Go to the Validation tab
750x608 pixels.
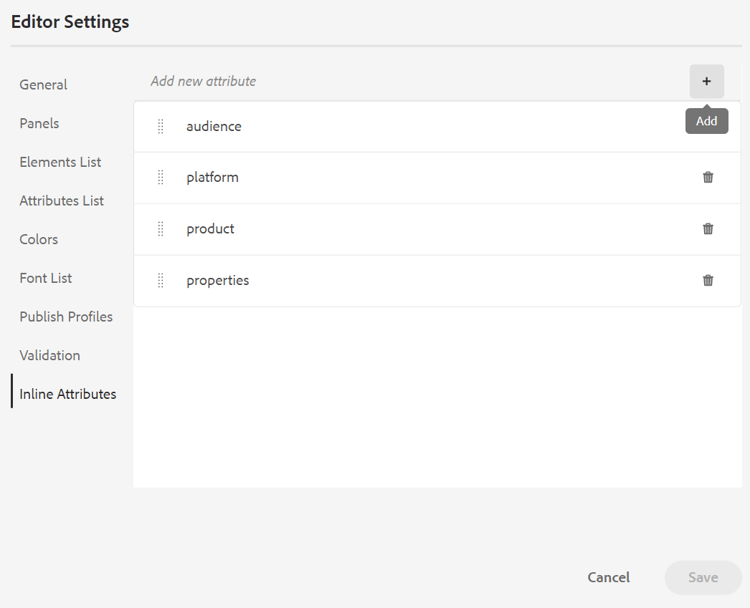[x=50, y=356]
